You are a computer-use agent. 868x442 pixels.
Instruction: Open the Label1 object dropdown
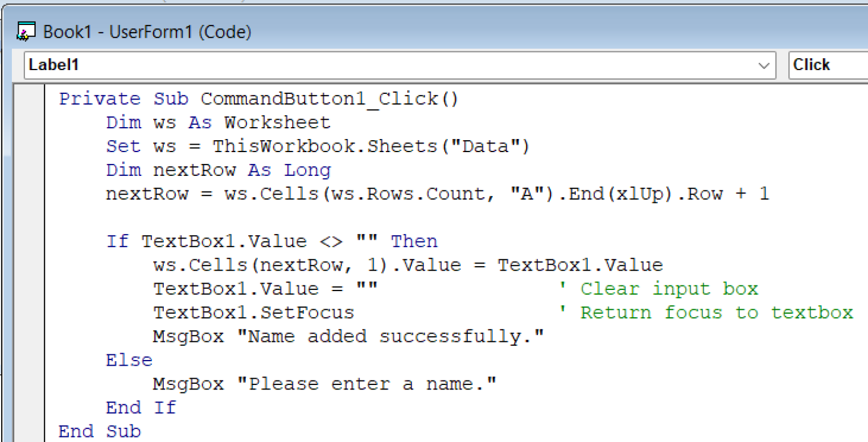(x=390, y=65)
